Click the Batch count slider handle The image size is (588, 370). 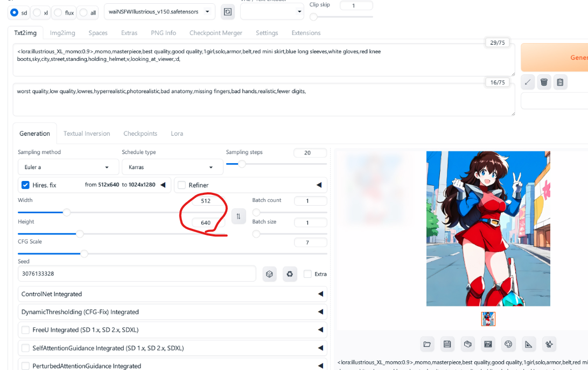[x=256, y=212]
